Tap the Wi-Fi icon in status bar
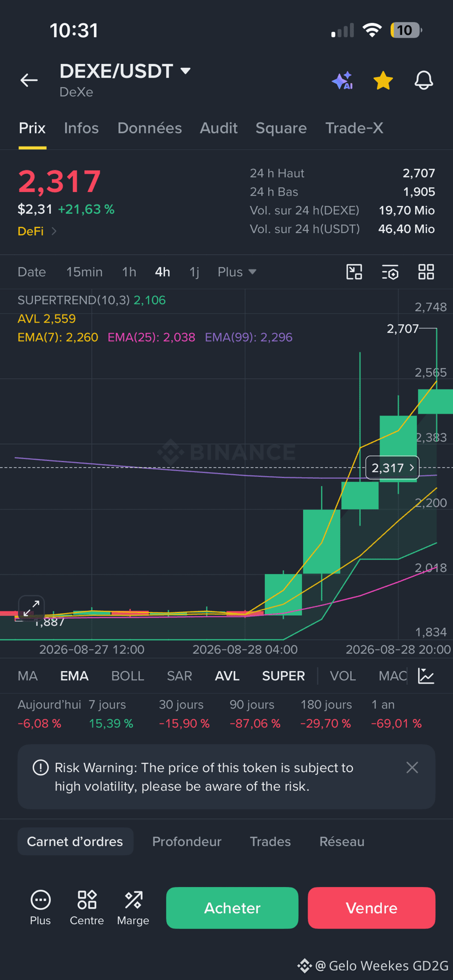Viewport: 453px width, 980px height. 372,30
